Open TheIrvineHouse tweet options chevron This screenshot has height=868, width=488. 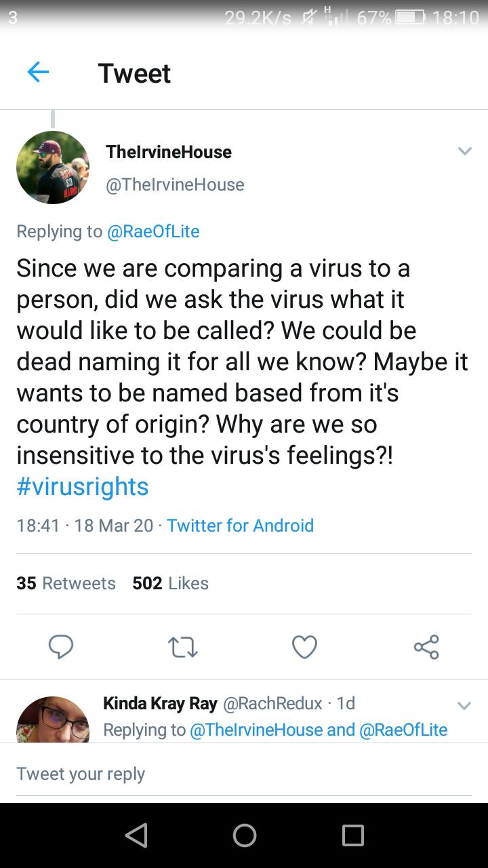tap(464, 151)
